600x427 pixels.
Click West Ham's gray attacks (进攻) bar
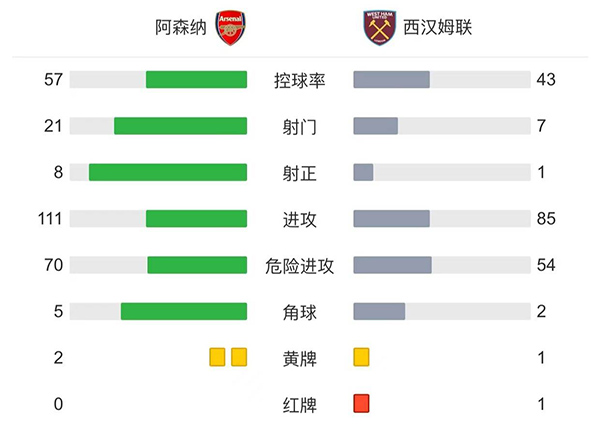tap(392, 218)
